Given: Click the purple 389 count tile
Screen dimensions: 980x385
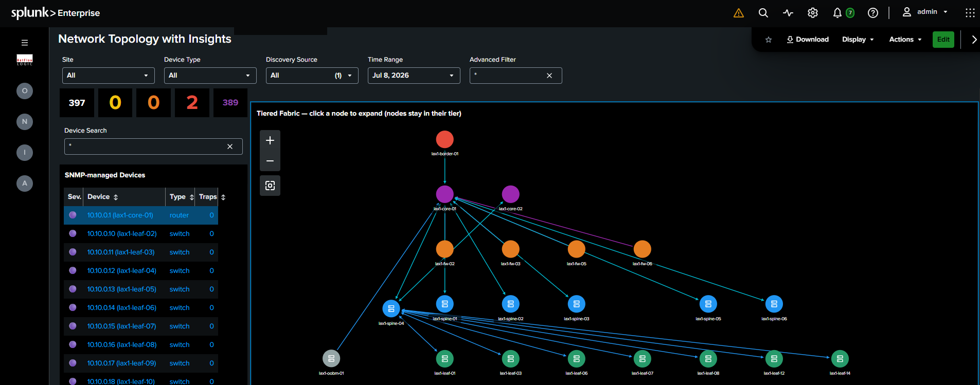Looking at the screenshot, I should (x=230, y=103).
